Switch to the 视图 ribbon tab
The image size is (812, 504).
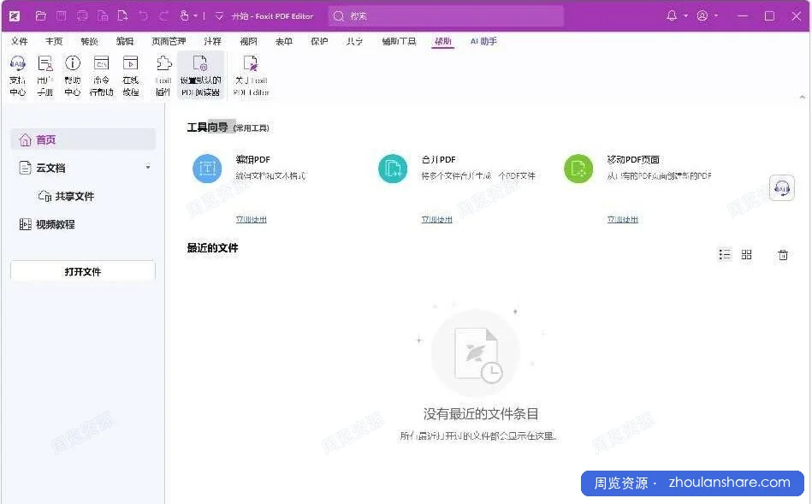(249, 41)
